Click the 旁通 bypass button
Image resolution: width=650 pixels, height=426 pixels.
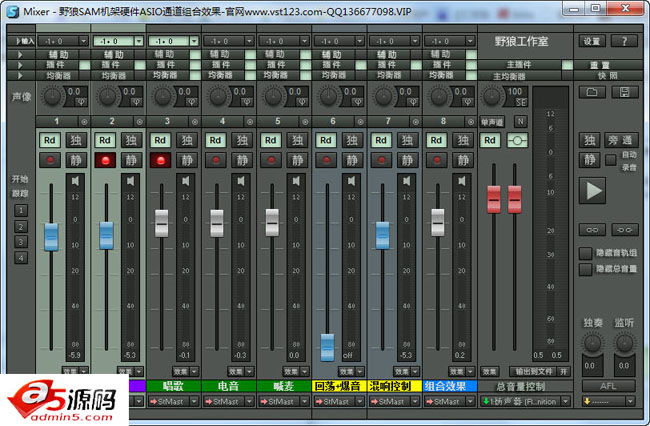coord(621,140)
